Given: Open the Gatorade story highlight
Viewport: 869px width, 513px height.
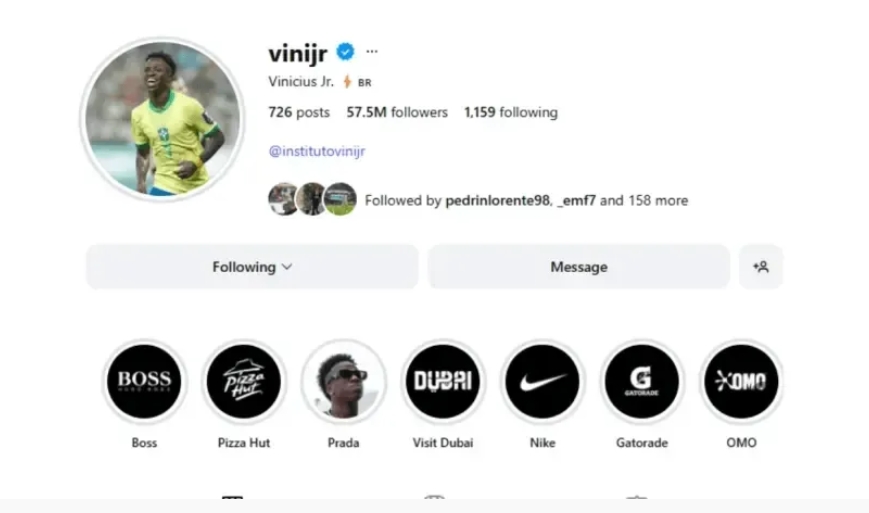Looking at the screenshot, I should click(x=641, y=381).
